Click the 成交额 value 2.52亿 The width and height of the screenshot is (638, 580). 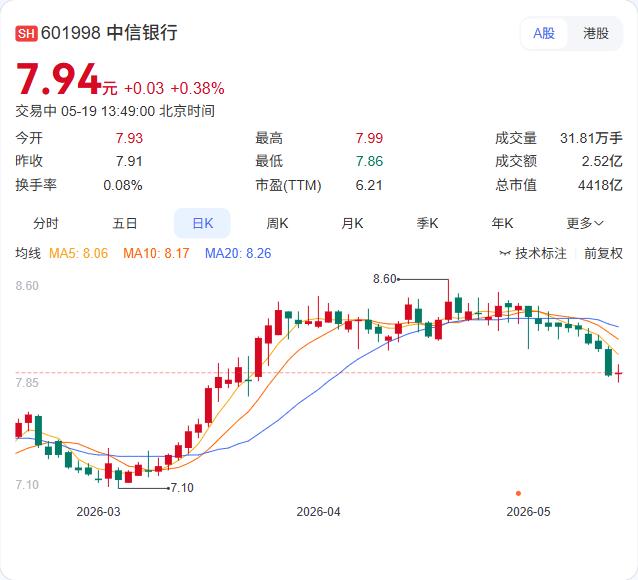point(602,161)
